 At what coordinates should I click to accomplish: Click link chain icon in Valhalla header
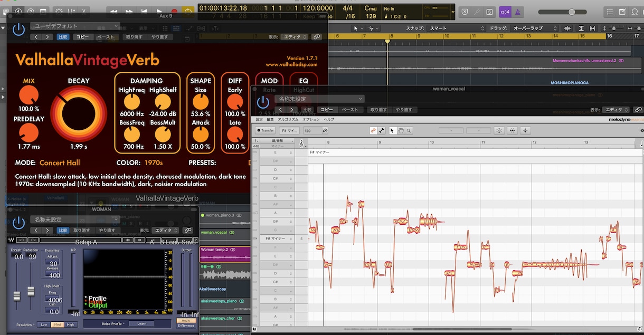point(317,37)
